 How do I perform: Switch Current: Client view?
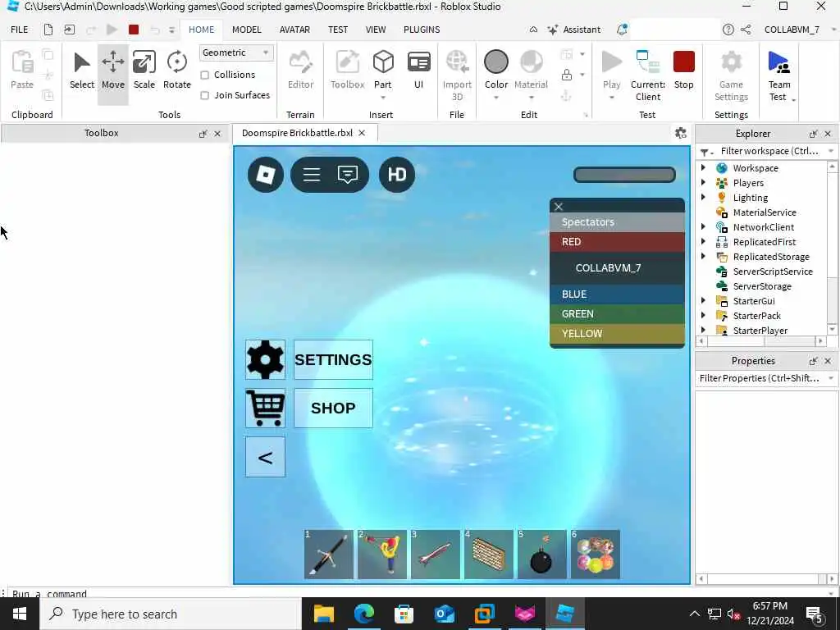[x=648, y=75]
